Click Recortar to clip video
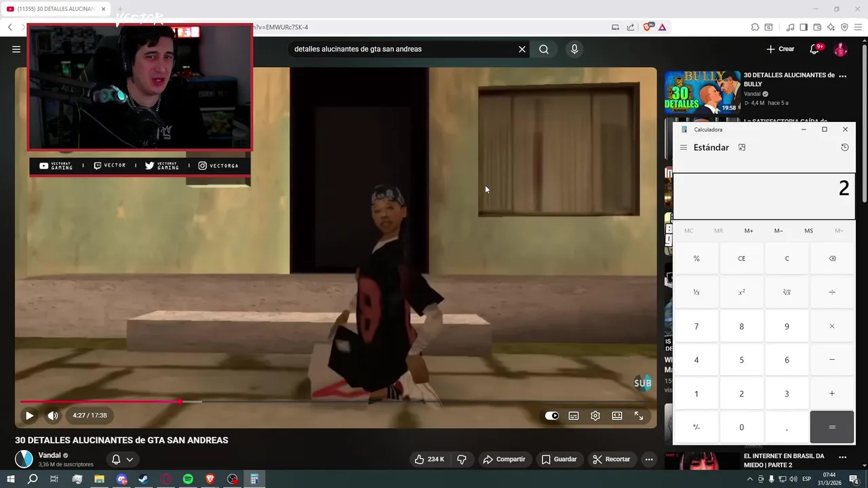The width and height of the screenshot is (868, 488). click(x=612, y=459)
